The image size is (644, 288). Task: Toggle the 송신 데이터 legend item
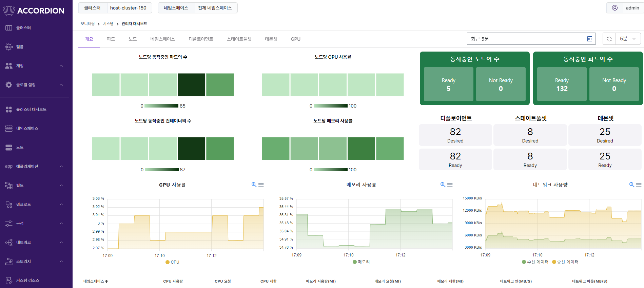565,262
